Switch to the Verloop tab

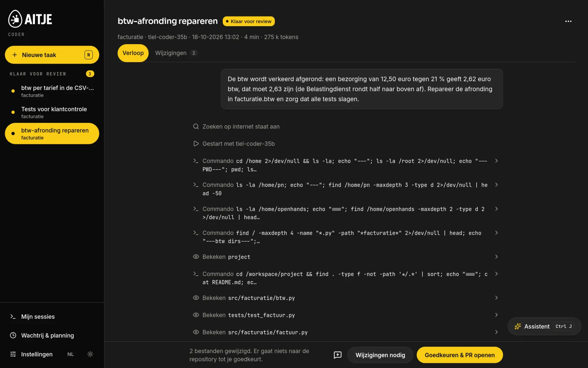point(133,53)
